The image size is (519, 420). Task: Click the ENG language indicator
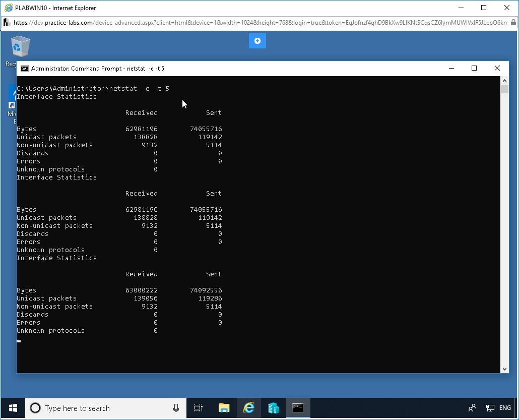(x=505, y=408)
